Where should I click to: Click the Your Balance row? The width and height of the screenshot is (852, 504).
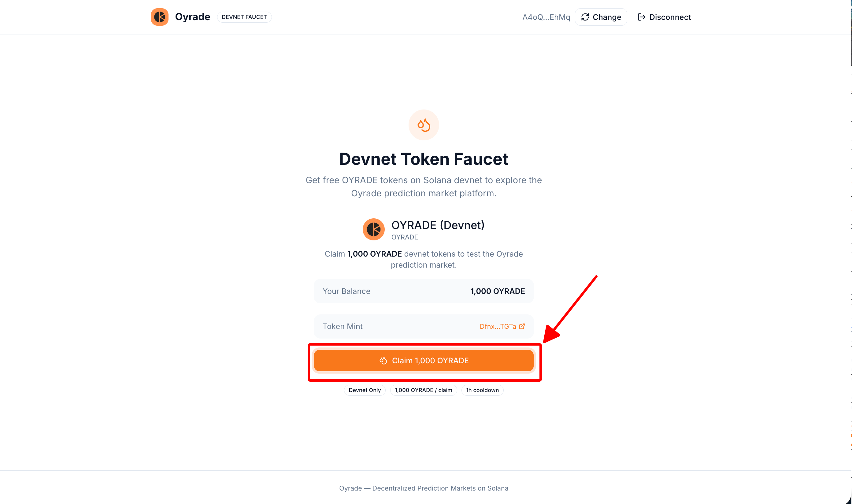424,291
